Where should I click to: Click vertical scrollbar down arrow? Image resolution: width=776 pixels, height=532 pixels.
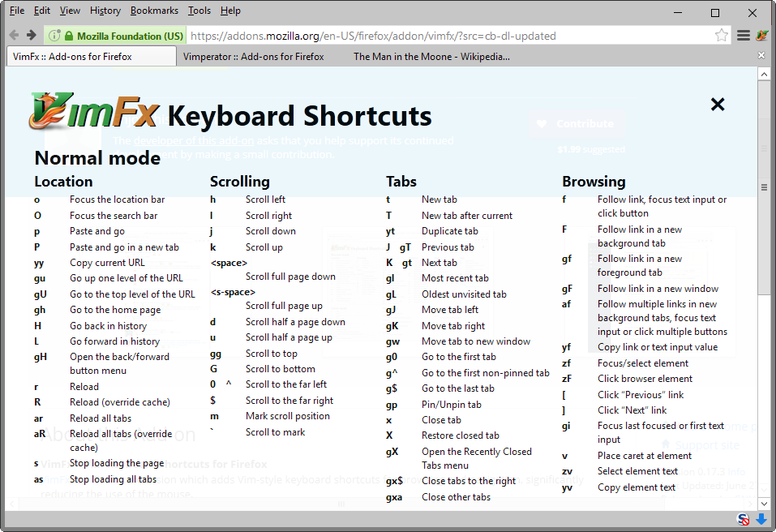(x=764, y=504)
